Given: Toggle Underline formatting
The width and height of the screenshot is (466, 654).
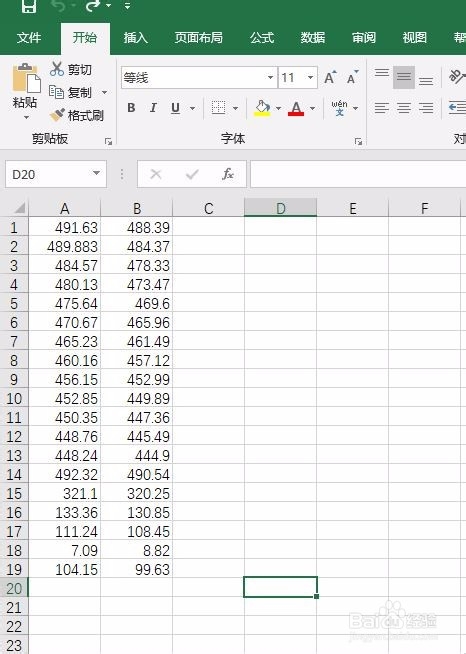Looking at the screenshot, I should pos(175,108).
